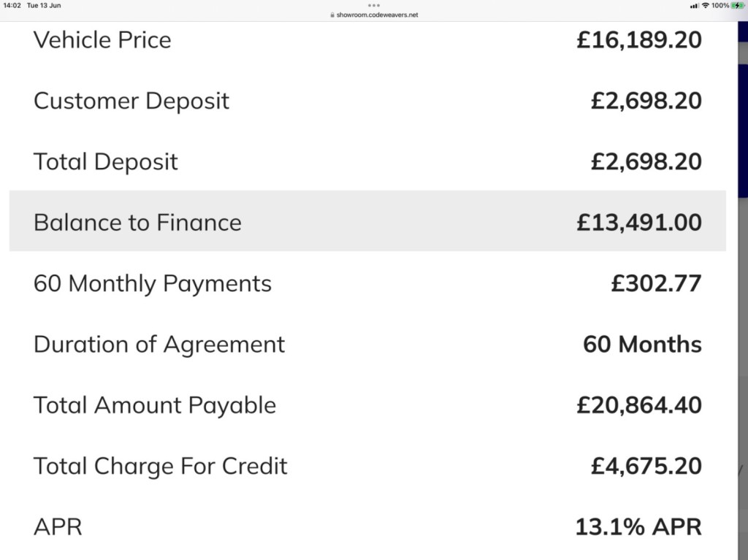Click the Duration of Agreement label
Screen dimensions: 748x560
(x=159, y=345)
